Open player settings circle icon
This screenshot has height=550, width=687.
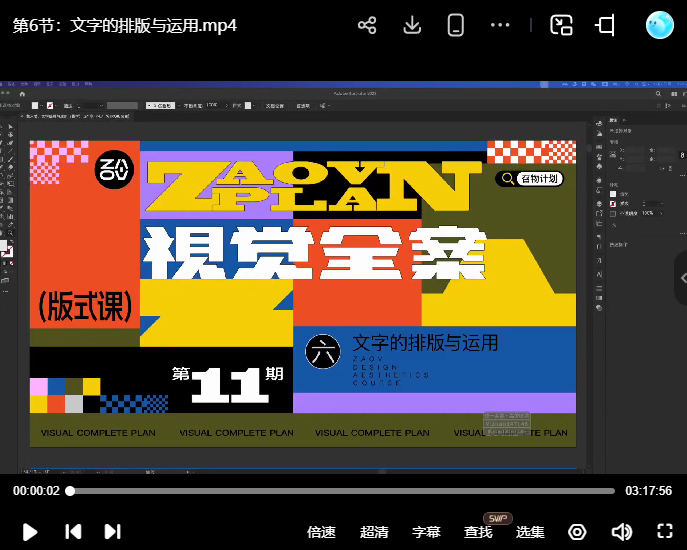(577, 532)
